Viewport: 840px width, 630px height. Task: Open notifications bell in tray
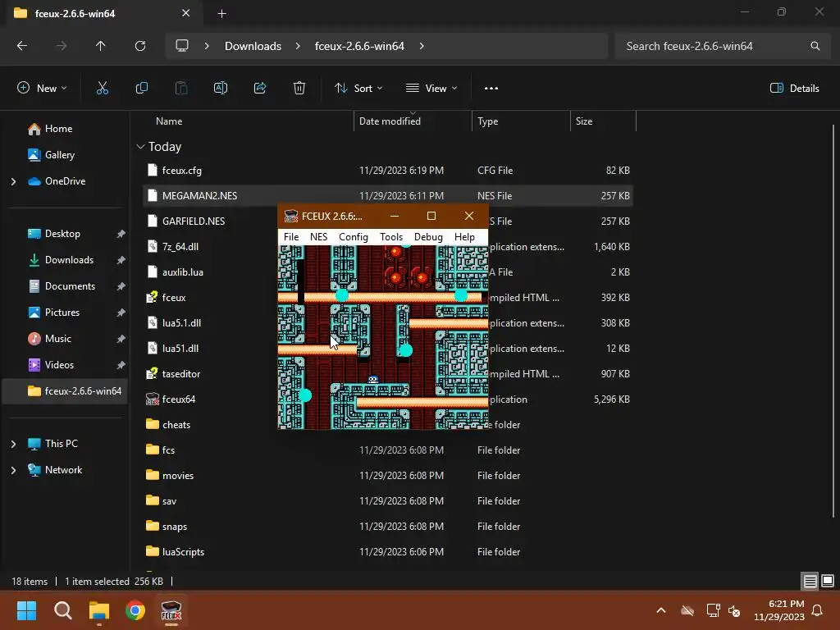tap(818, 610)
